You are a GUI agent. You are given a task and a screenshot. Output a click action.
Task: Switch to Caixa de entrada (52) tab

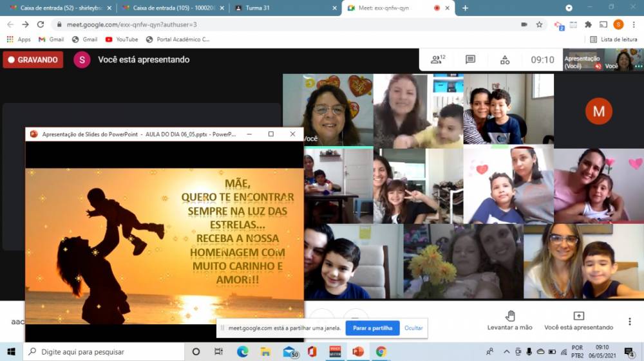pyautogui.click(x=57, y=8)
